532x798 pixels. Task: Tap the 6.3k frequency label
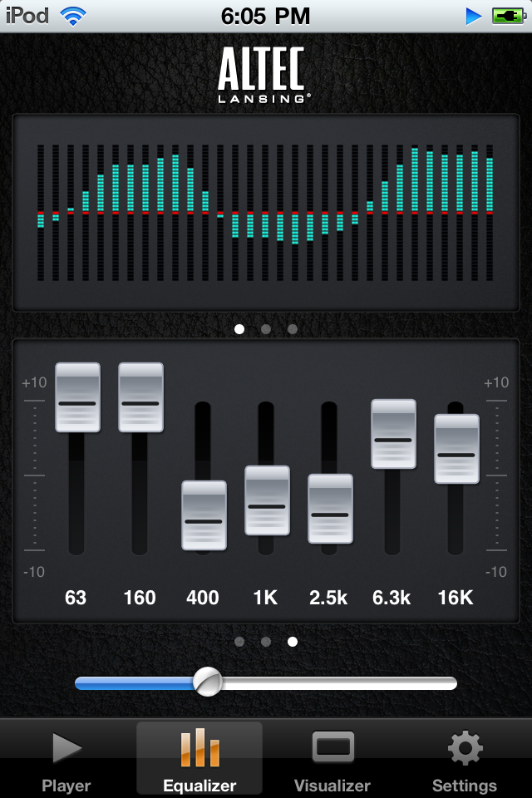coord(392,598)
